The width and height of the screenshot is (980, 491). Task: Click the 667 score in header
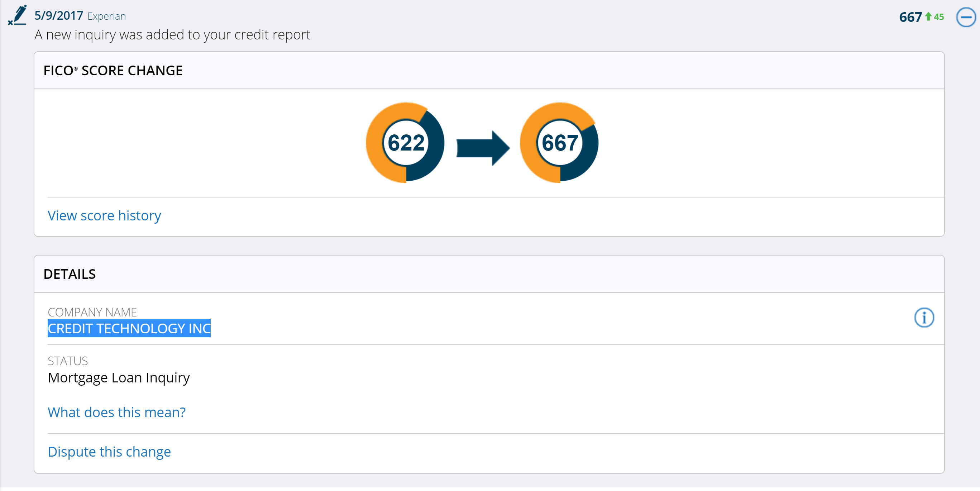pos(910,17)
